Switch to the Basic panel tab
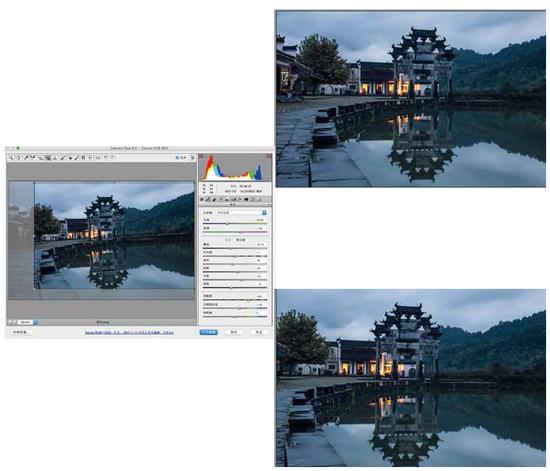550x471 pixels. click(x=202, y=199)
